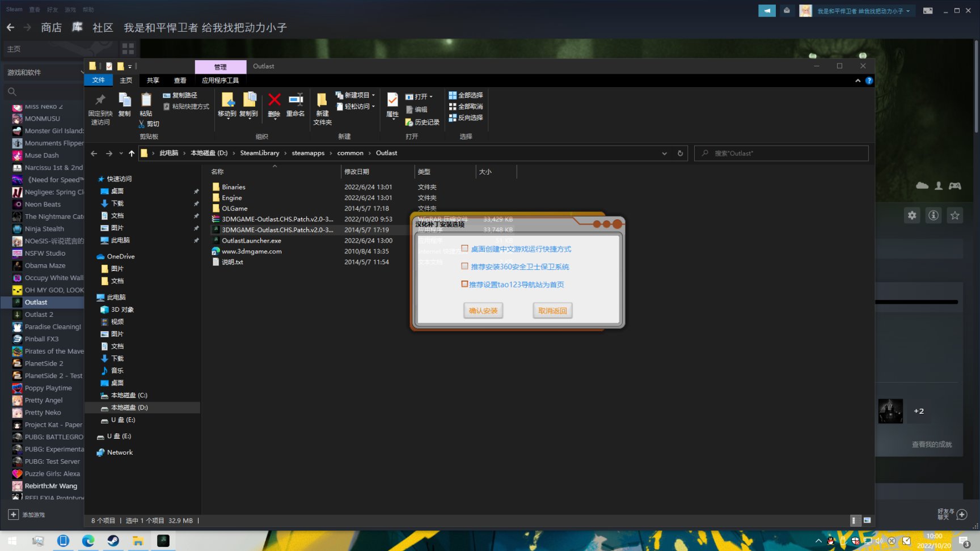Click the Steam library grid view icon
This screenshot has height=551, width=980.
click(x=128, y=49)
